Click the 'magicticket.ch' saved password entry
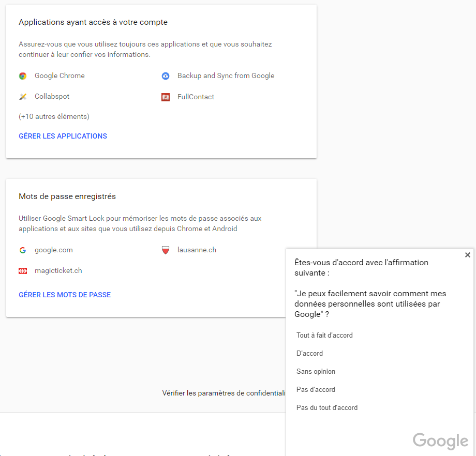Viewport: 476px width, 456px height. 58,271
